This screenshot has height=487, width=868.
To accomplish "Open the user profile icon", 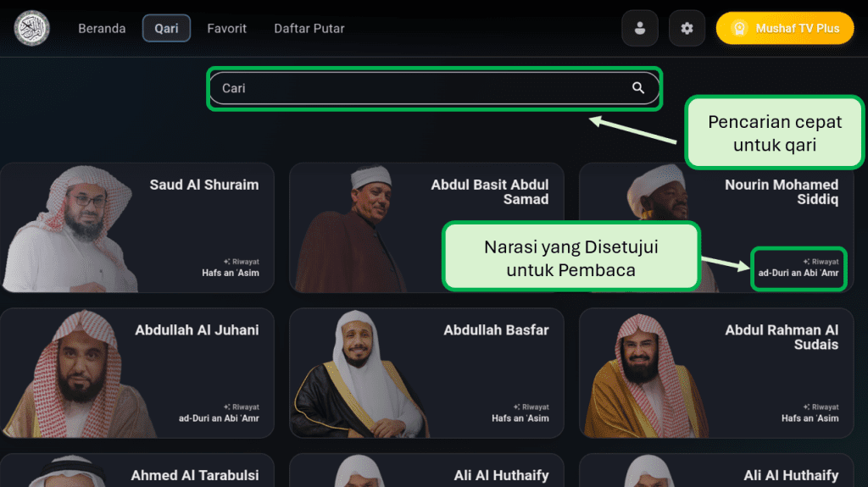I will [639, 28].
